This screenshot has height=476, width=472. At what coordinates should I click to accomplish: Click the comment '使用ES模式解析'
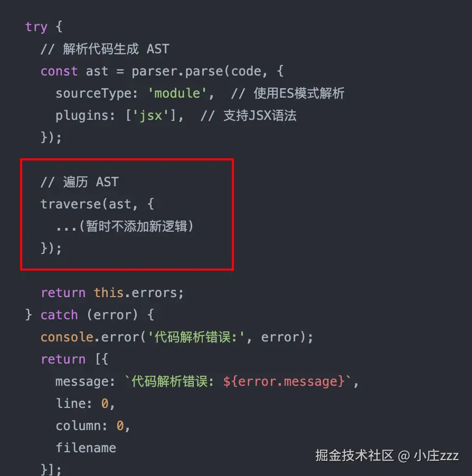[298, 93]
